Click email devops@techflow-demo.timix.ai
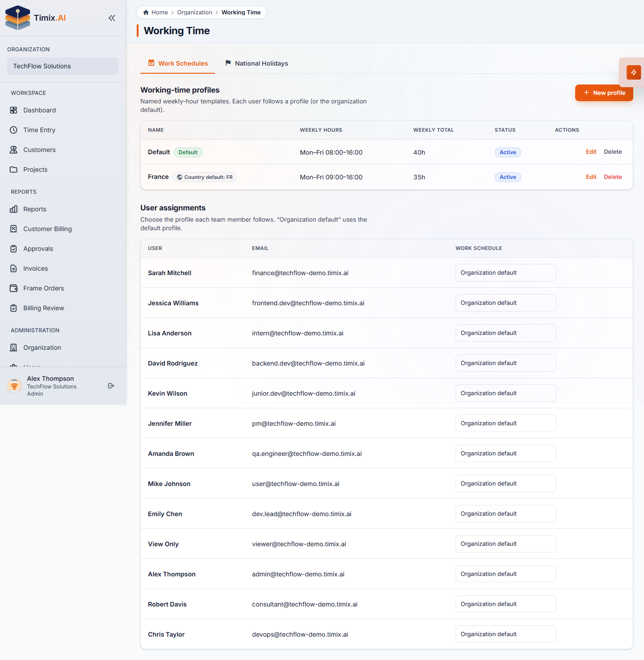 (x=300, y=634)
